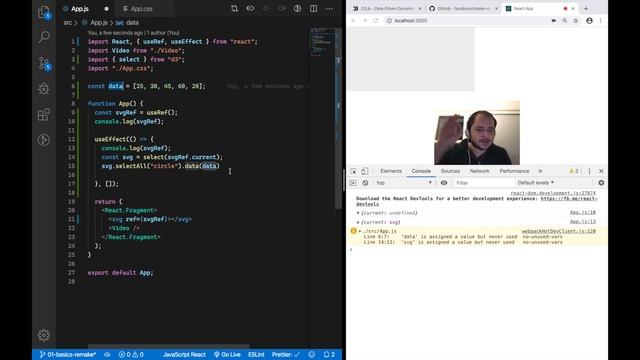Open the Run and Debug view
Viewport: 640px width, 360px height.
tap(44, 88)
